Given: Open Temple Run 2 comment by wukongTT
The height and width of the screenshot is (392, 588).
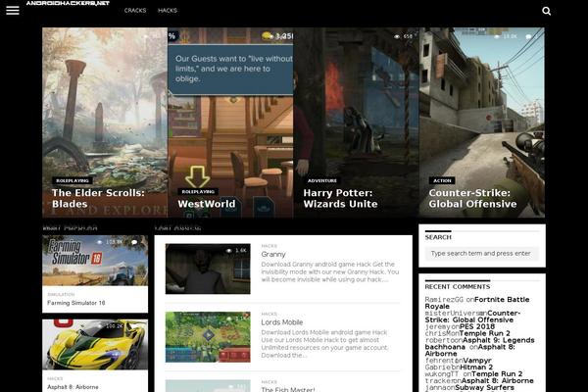Looking at the screenshot, I should pos(497,373).
